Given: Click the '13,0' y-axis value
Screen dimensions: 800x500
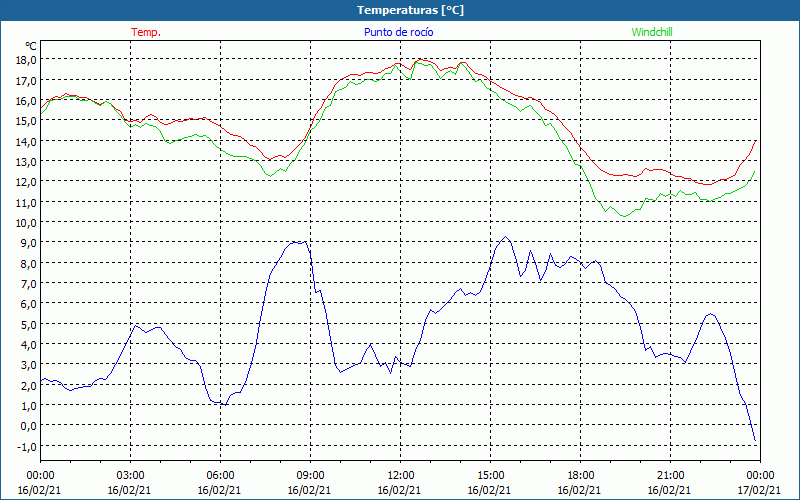Looking at the screenshot, I should (28, 162).
